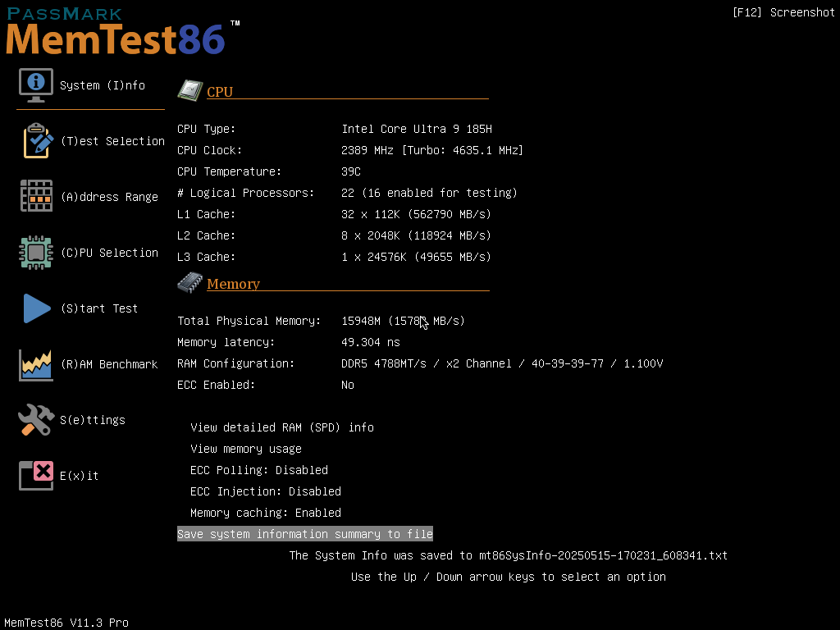The height and width of the screenshot is (630, 840).
Task: Click the CPU section header chip icon
Action: (x=189, y=90)
